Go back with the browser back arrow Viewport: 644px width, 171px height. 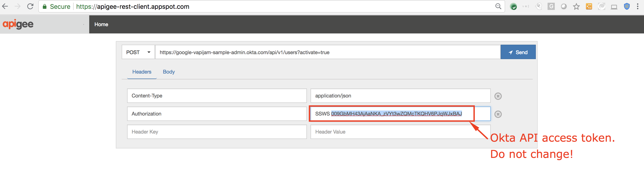click(5, 7)
